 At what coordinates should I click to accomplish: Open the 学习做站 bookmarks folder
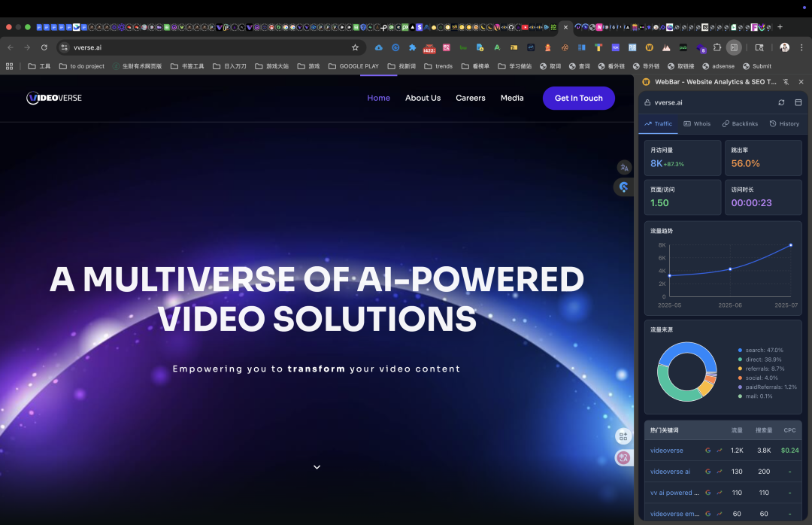[515, 66]
